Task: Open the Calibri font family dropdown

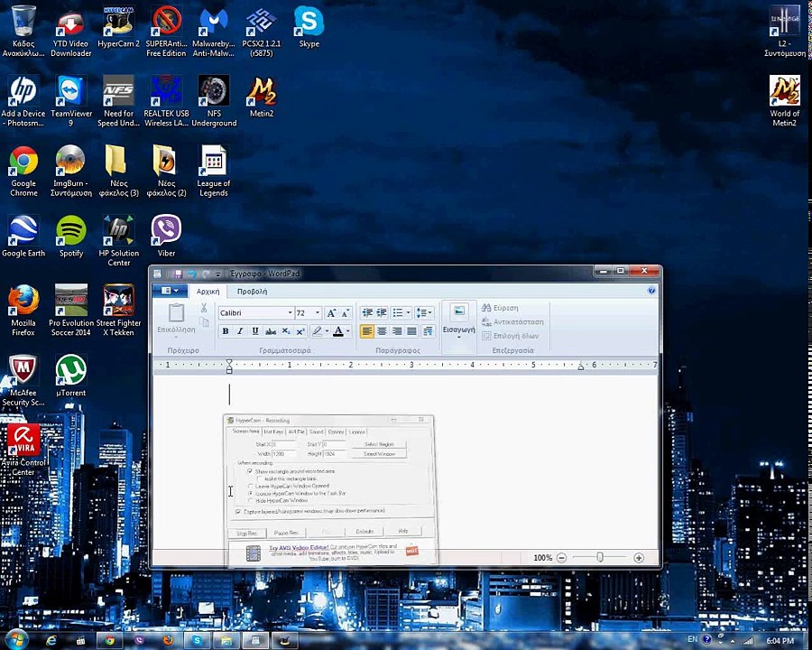Action: pyautogui.click(x=290, y=313)
